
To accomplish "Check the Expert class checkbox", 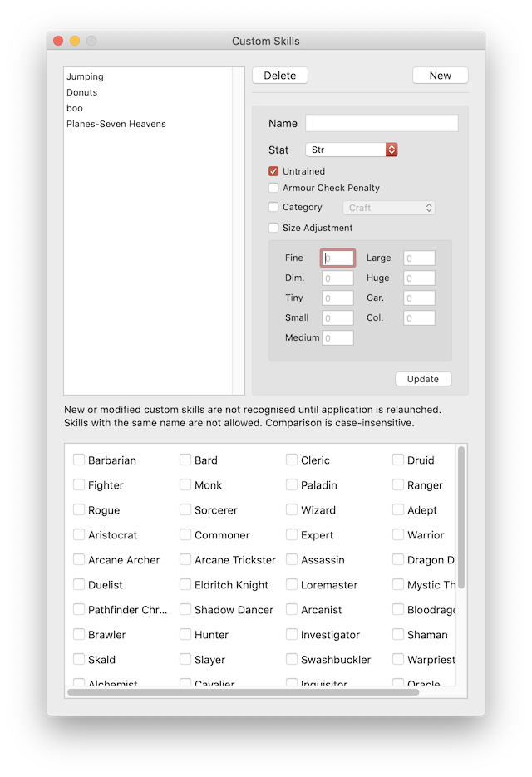I will (x=292, y=534).
